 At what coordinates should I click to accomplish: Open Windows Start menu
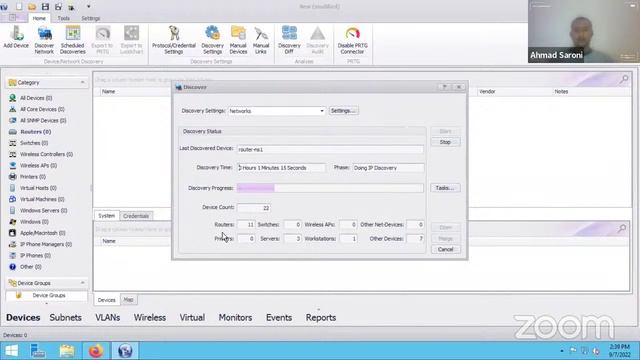coord(11,351)
